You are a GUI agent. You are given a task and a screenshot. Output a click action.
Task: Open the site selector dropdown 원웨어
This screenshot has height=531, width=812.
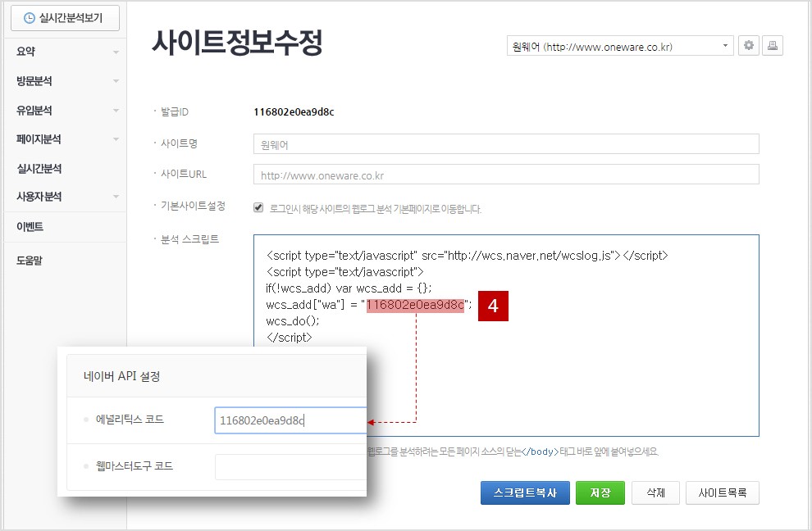click(x=620, y=46)
